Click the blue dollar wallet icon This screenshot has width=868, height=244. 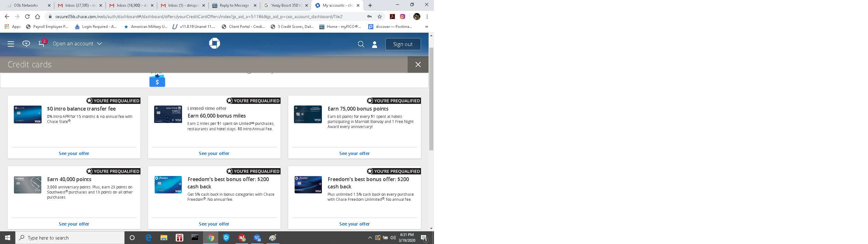(x=157, y=80)
